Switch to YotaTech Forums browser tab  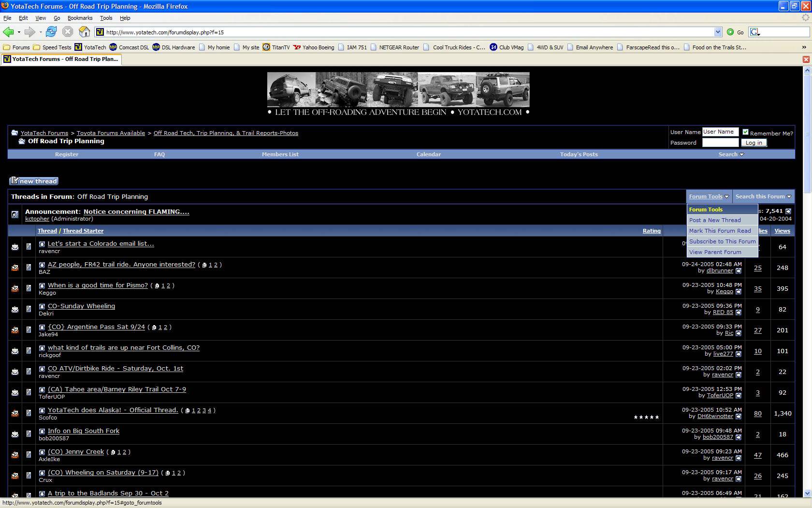pyautogui.click(x=61, y=59)
